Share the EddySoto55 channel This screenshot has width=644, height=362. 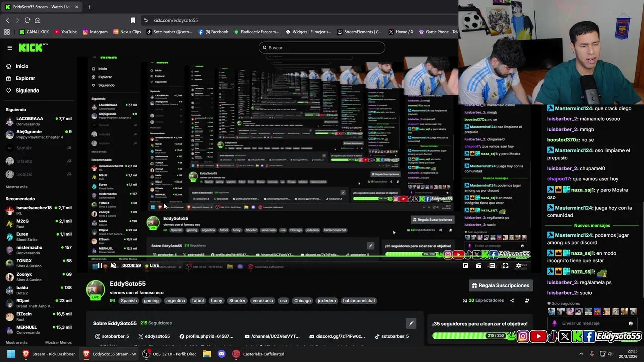512,301
